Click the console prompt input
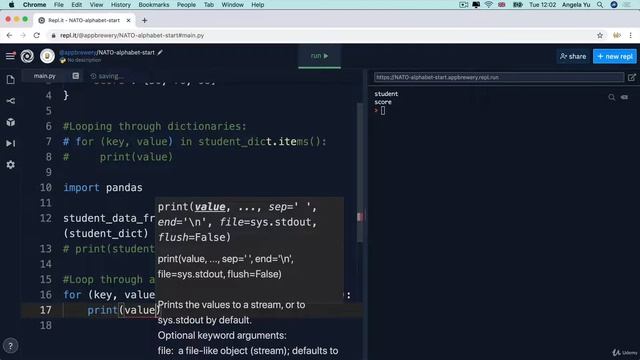Image resolution: width=640 pixels, height=360 pixels. (383, 111)
